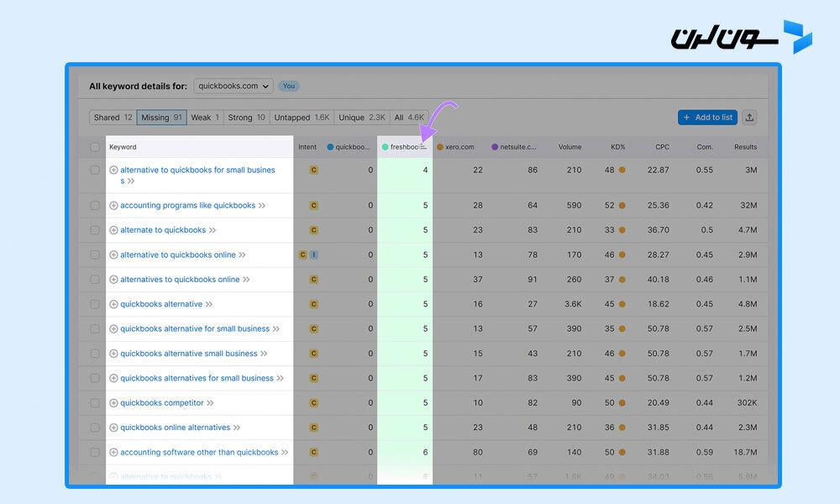Switch to the Shared tab

click(113, 118)
